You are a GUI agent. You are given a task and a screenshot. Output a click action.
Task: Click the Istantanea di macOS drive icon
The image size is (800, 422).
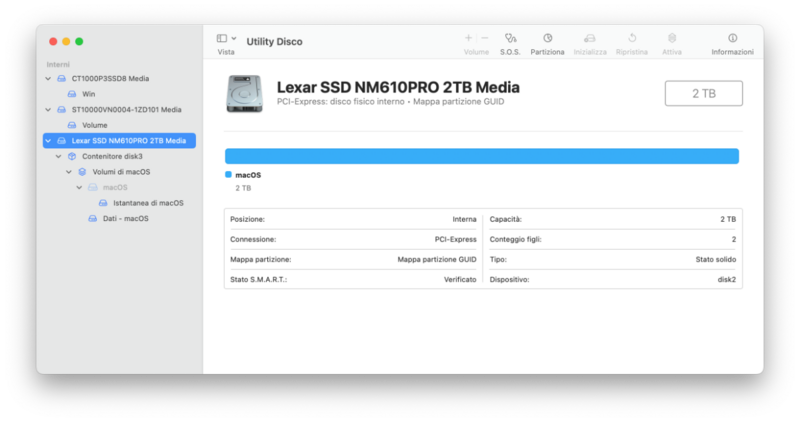point(103,203)
